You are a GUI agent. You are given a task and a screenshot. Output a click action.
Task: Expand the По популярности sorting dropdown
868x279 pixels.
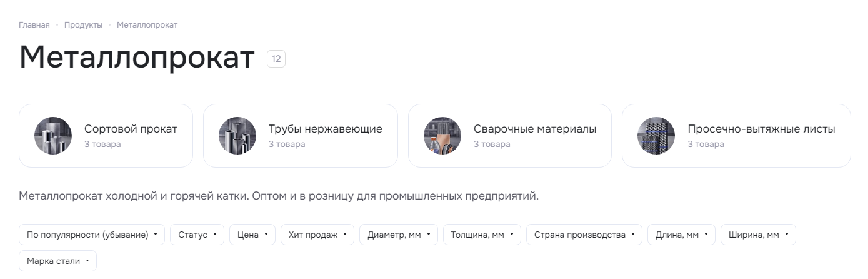click(x=92, y=235)
